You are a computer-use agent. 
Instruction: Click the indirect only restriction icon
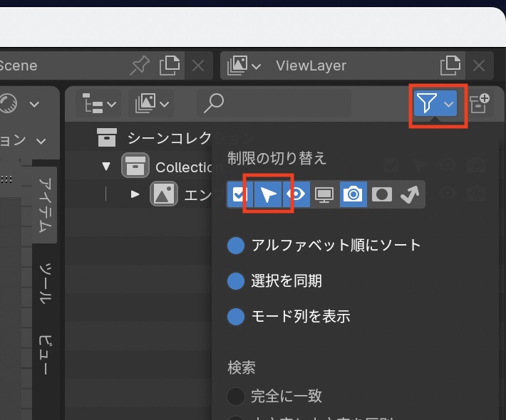pos(411,194)
